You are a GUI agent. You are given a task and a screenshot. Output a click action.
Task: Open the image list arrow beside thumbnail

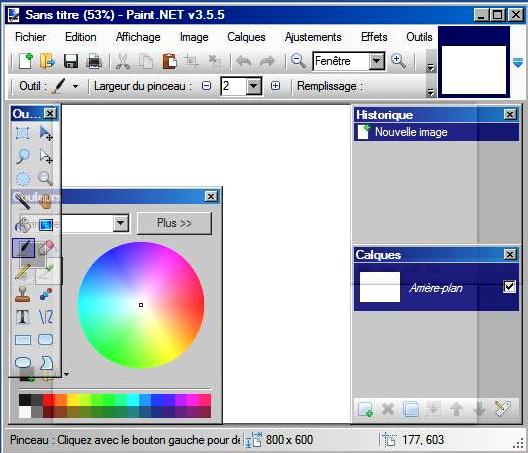tap(518, 62)
